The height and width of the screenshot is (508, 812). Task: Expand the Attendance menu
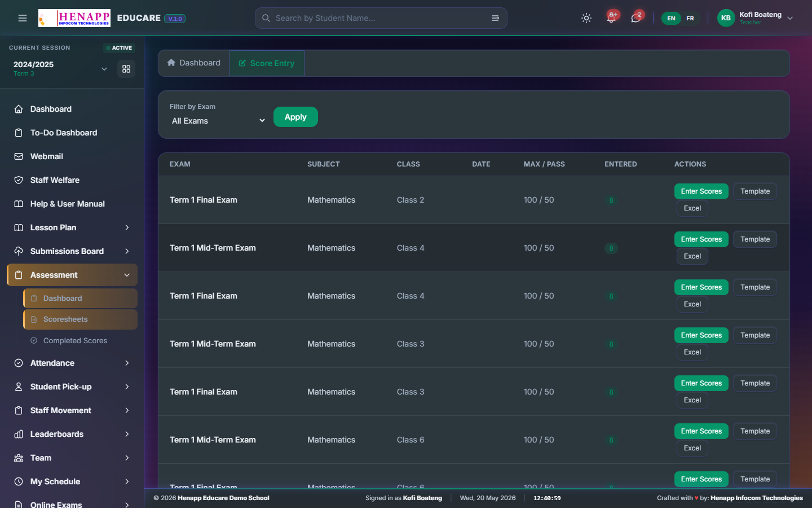tap(72, 363)
